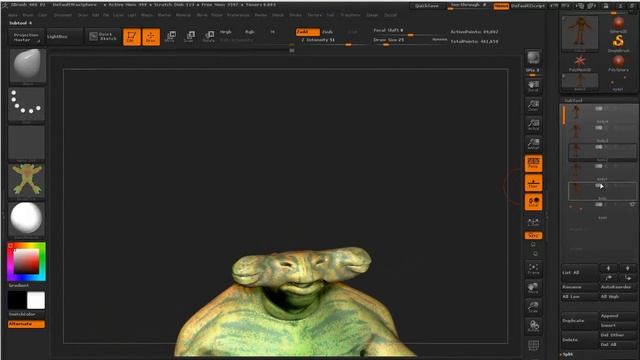Viewport: 640px width, 360px height.
Task: Toggle the Alternate button
Action: (x=27, y=324)
